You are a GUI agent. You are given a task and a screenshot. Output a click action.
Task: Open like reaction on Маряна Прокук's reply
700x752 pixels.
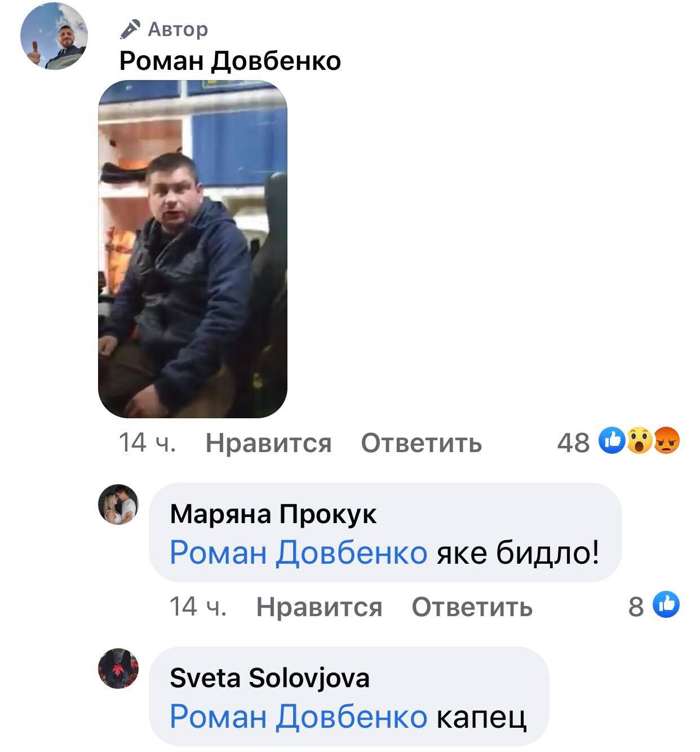point(666,606)
